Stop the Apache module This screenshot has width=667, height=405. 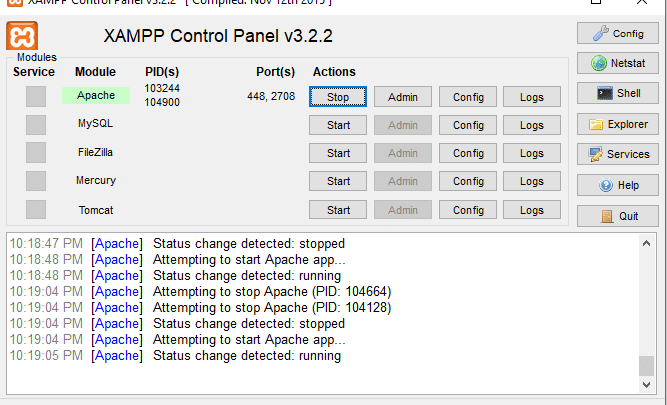pyautogui.click(x=338, y=97)
